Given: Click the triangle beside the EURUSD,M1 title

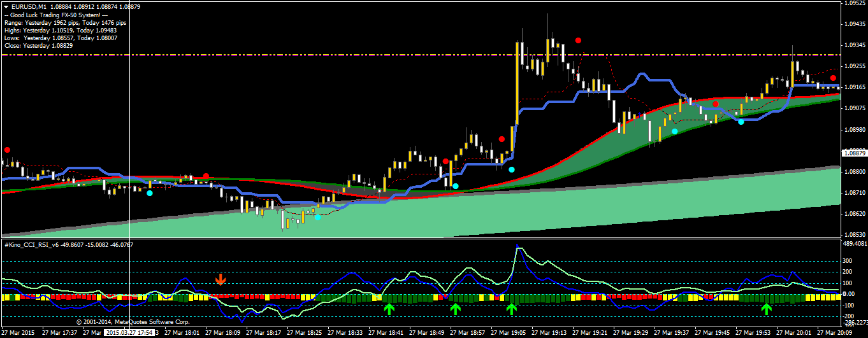Looking at the screenshot, I should click(x=6, y=6).
